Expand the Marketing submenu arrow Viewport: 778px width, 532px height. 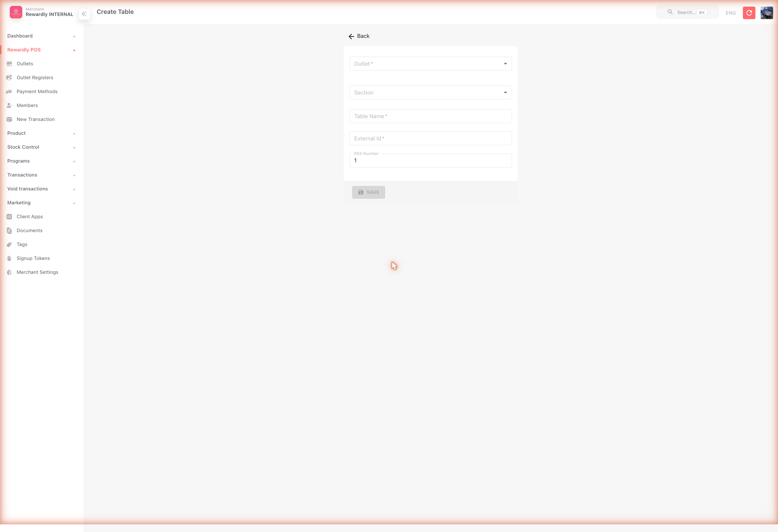coord(74,203)
